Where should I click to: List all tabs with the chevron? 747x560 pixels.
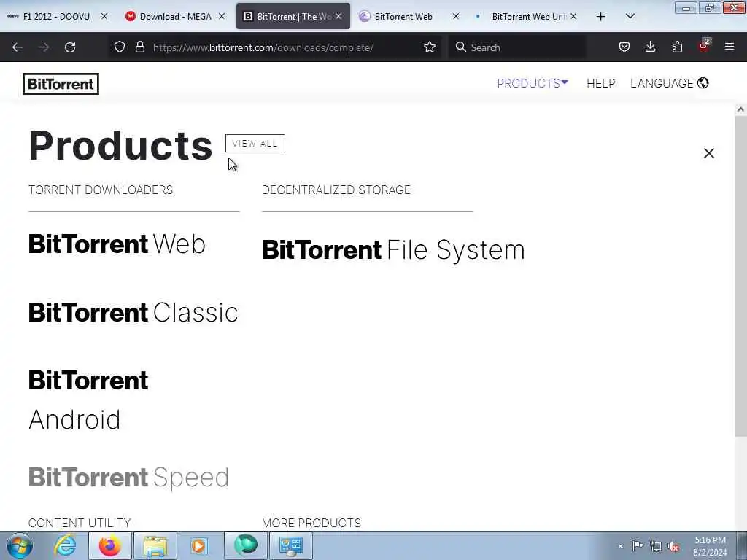630,17
